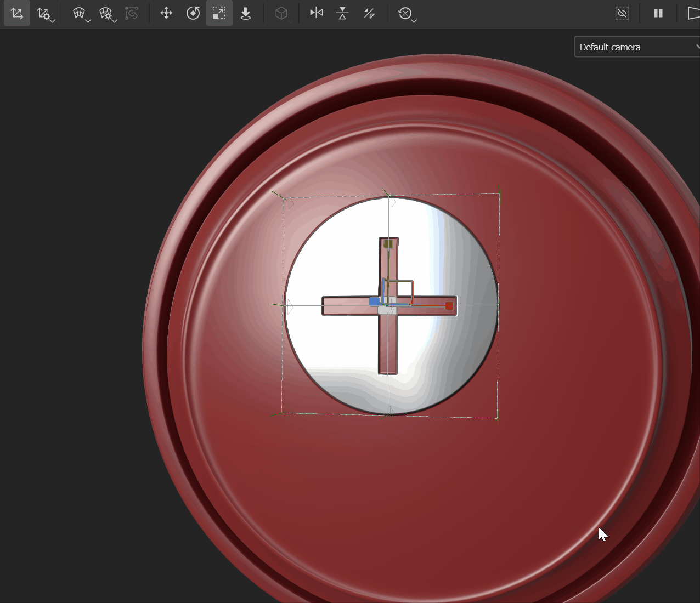Click the diagonal mirror symmetry icon
700x603 pixels.
click(x=370, y=13)
